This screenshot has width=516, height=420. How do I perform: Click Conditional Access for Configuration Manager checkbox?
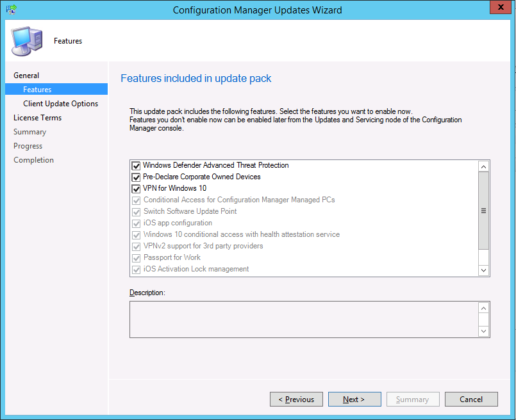136,200
